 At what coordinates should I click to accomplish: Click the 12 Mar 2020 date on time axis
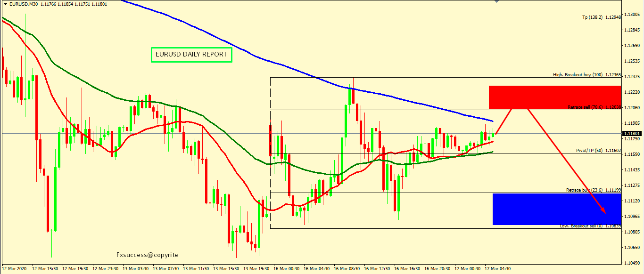point(15,269)
